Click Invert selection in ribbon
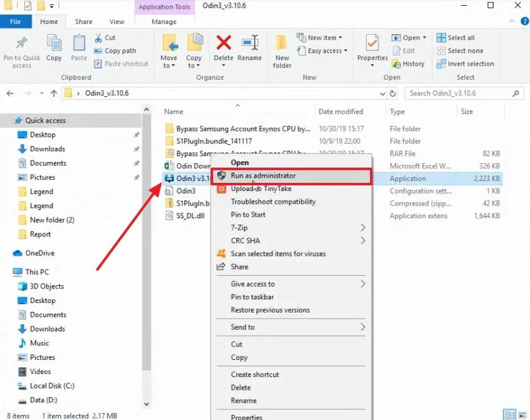Screen dimensions: 530x420 (470, 63)
